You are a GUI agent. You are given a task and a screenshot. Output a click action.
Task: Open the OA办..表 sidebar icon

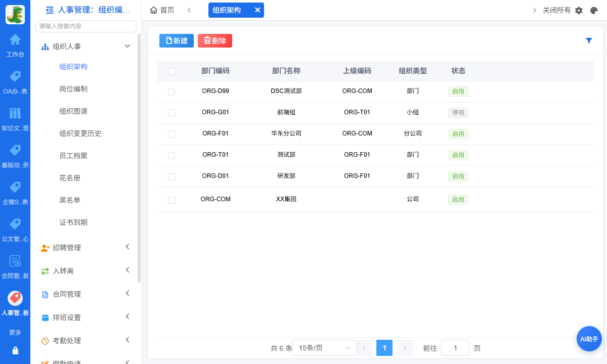coord(15,76)
